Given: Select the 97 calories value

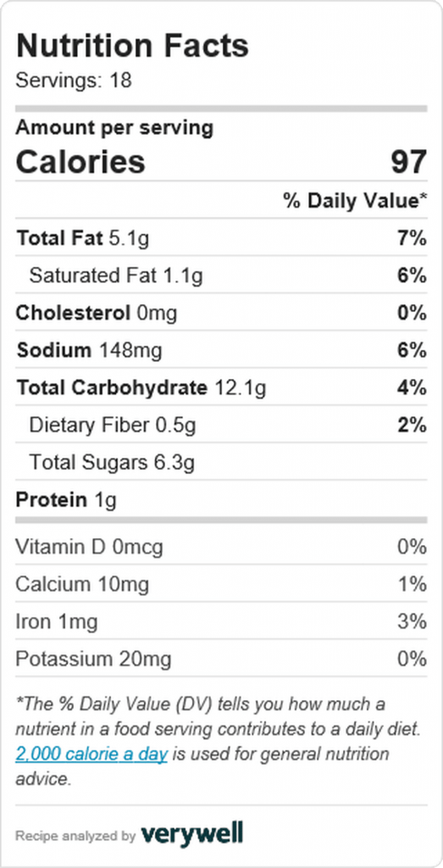Looking at the screenshot, I should [x=409, y=162].
